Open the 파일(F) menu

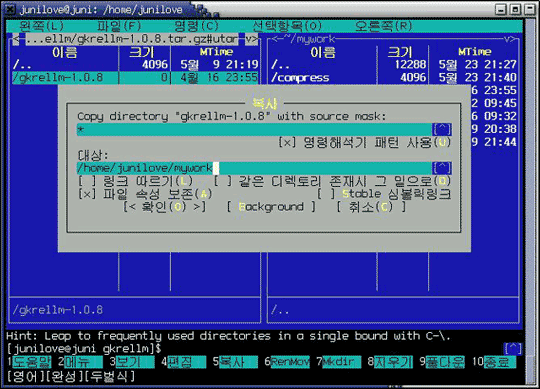119,26
